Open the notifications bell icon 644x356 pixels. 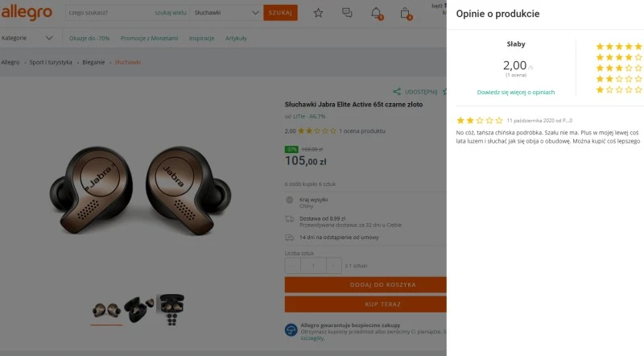pos(376,13)
